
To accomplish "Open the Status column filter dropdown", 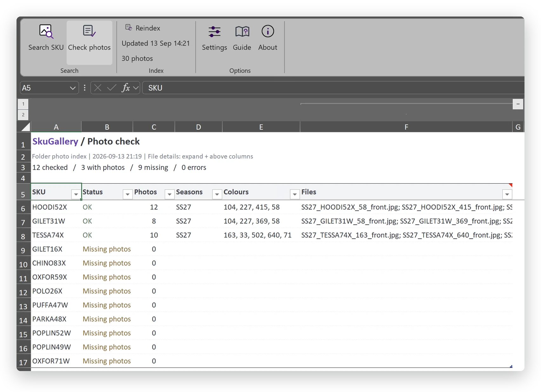I will 127,194.
